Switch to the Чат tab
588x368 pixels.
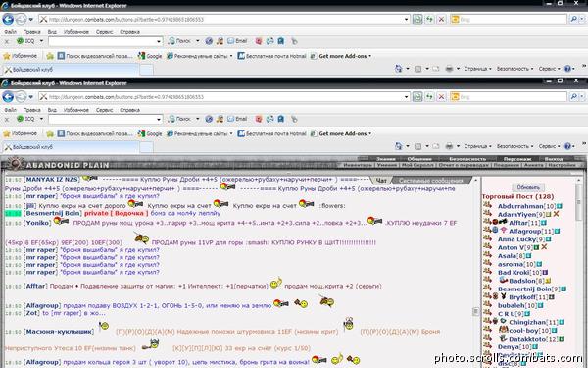click(381, 181)
